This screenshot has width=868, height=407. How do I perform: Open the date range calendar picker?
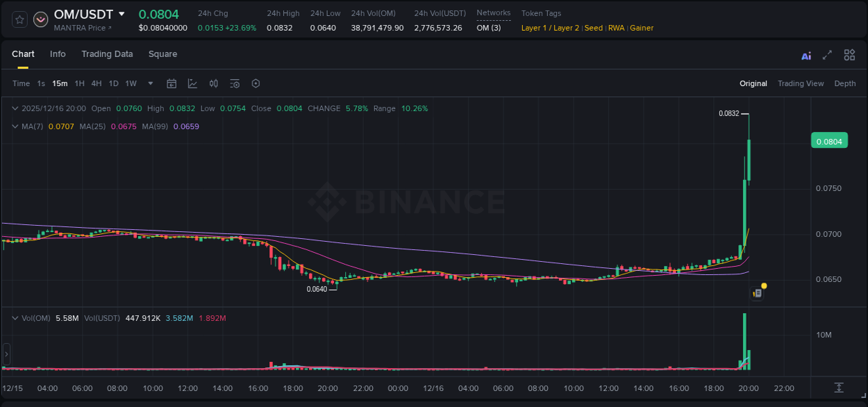[x=172, y=83]
